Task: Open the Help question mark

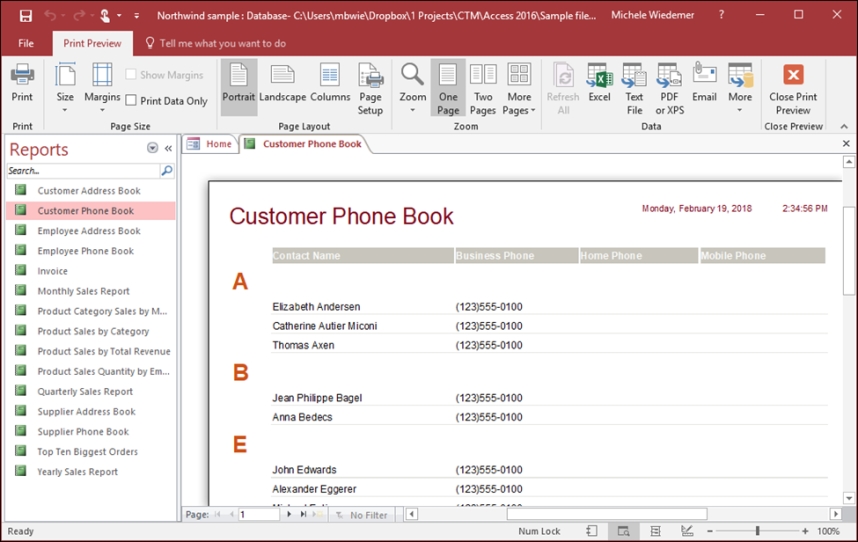Action: 721,15
